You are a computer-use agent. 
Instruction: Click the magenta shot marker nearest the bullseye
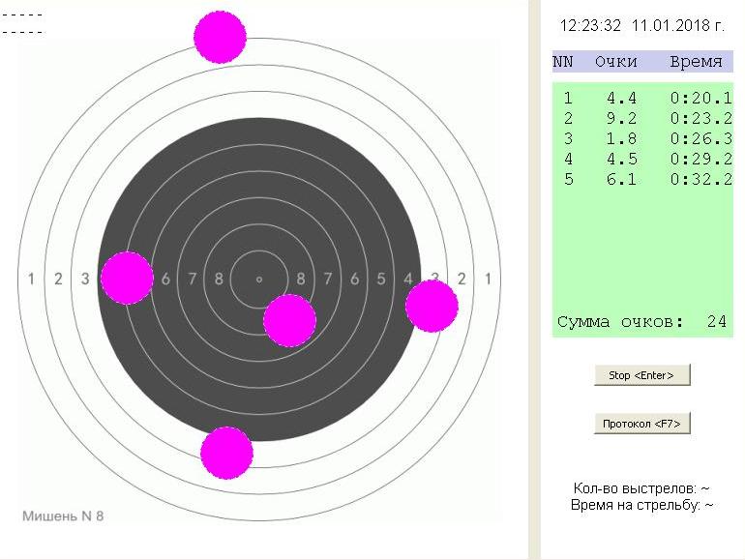coord(289,320)
